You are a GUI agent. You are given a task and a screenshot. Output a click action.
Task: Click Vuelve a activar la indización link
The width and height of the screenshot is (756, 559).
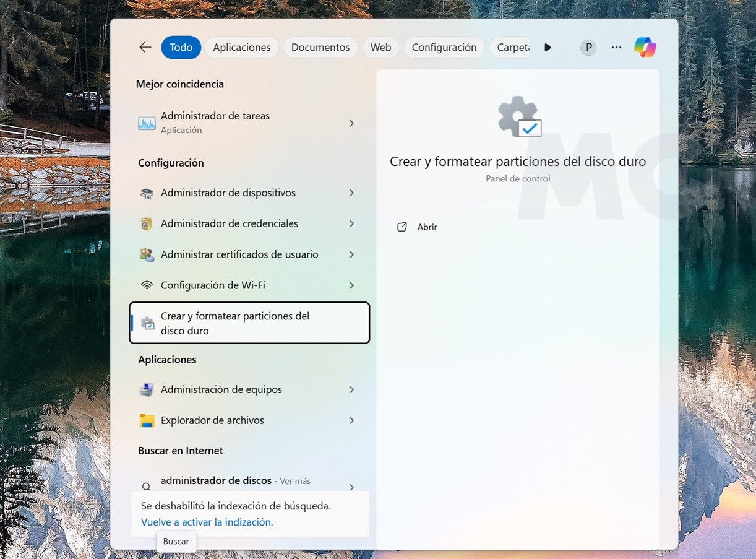[207, 522]
